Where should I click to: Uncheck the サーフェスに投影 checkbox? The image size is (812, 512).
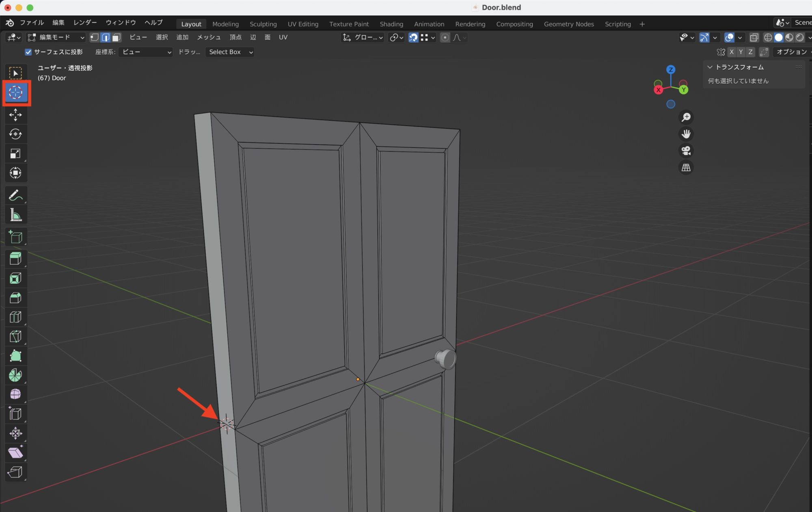pos(28,52)
